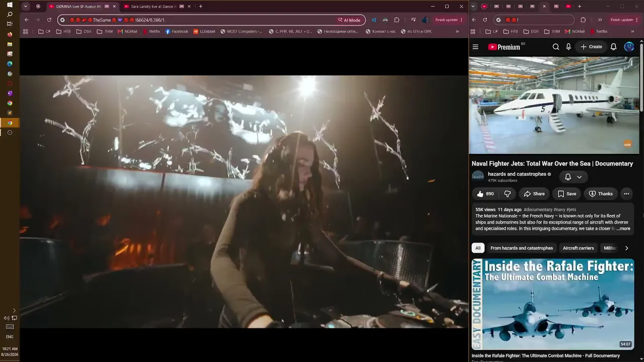This screenshot has height=362, width=644.
Task: Go back in the right browser window
Action: click(474, 20)
